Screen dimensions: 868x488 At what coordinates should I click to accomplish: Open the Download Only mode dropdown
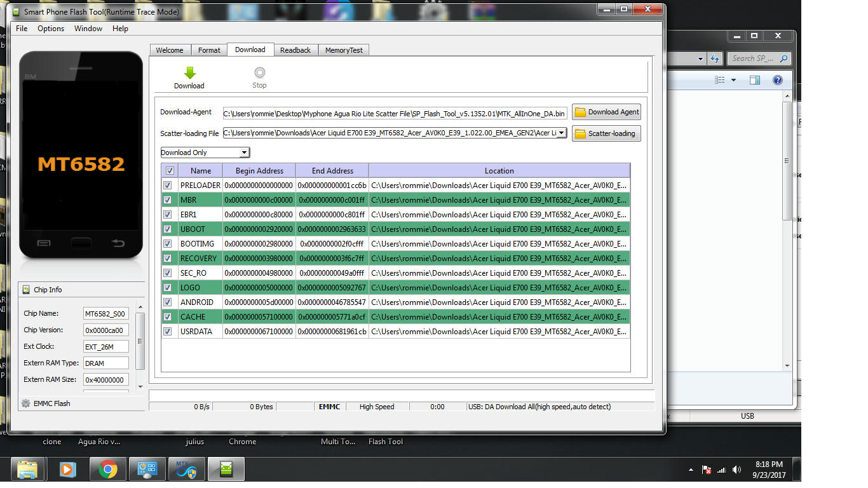pos(244,152)
